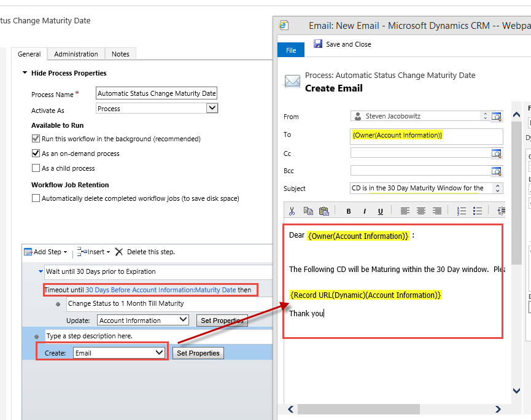Screen dimensions: 531x420
Task: Open the Activate As dropdown
Action: click(x=212, y=108)
